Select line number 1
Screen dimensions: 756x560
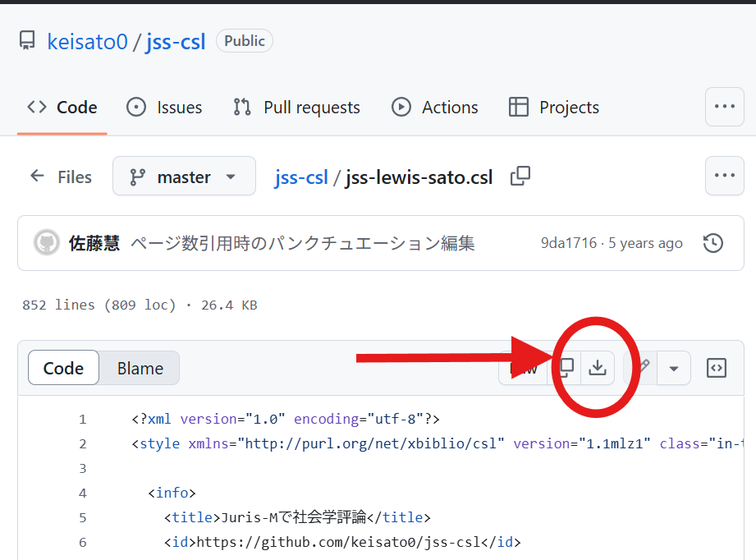click(x=83, y=419)
